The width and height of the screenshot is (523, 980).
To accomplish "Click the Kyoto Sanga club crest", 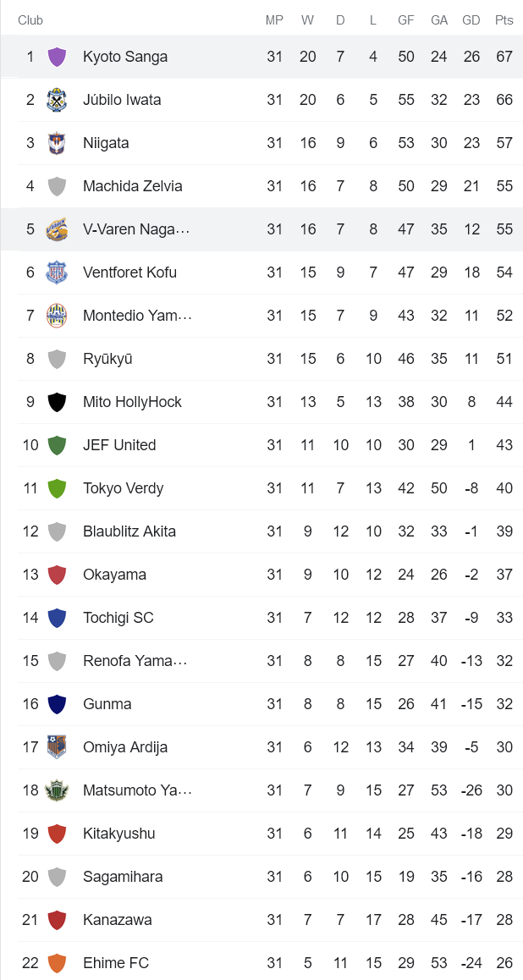I will (58, 56).
